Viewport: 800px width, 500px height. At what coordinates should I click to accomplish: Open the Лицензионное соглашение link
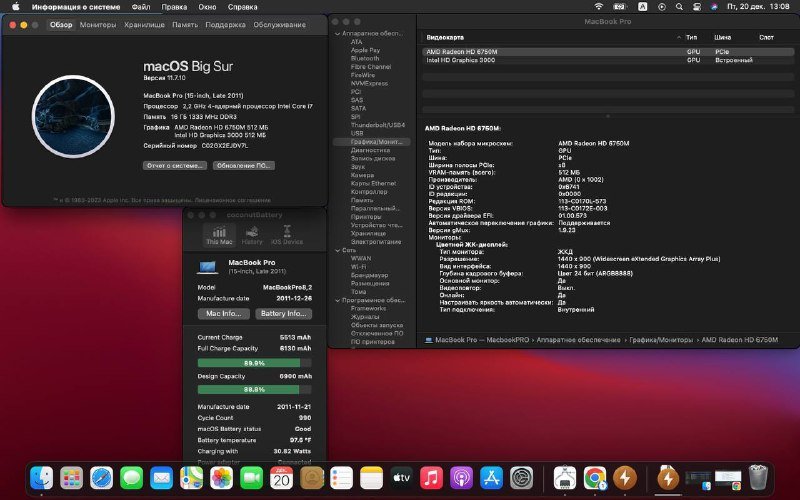pyautogui.click(x=233, y=200)
